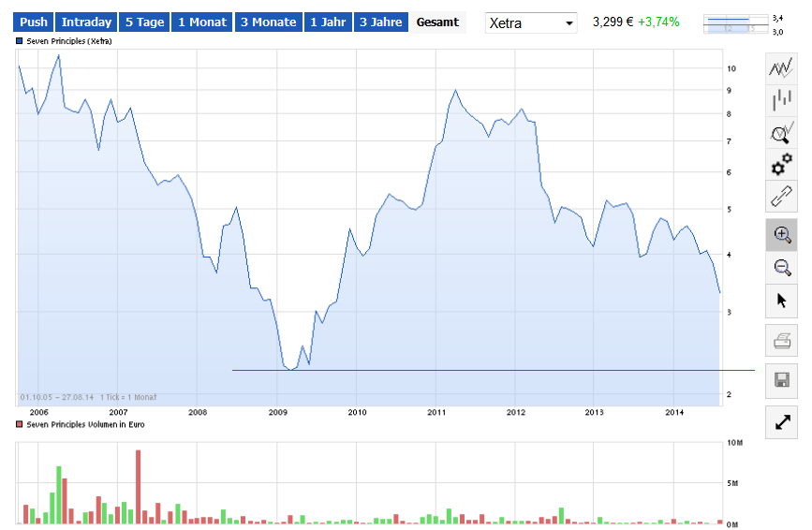Click the chain link icon
This screenshot has height=530, width=812.
tap(782, 197)
